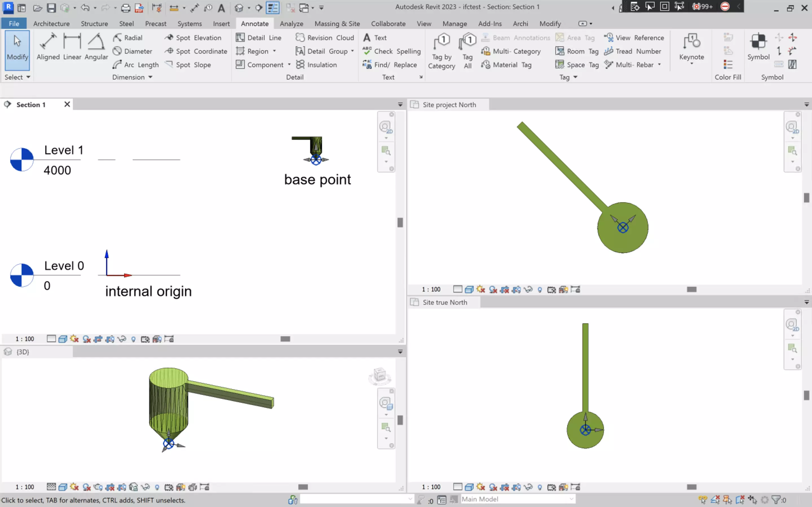Open the Massing & Site tab
Screen dimensions: 812x507
coord(337,23)
